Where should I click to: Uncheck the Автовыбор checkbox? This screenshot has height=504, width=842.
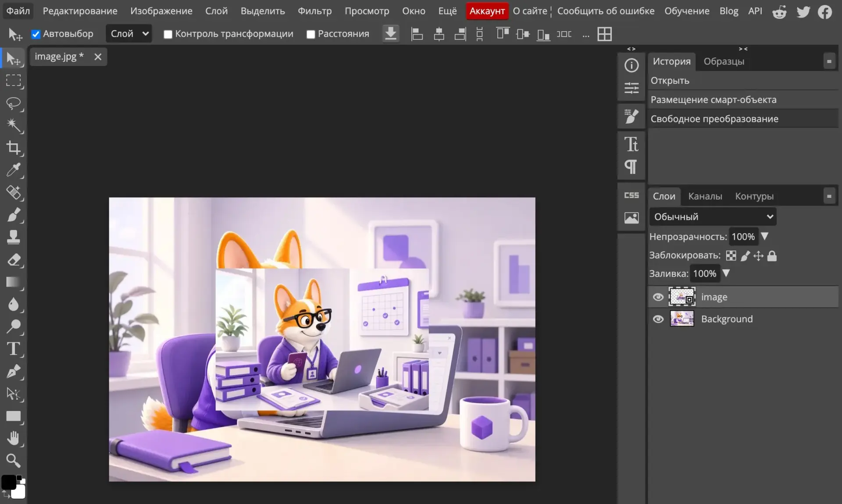[36, 34]
